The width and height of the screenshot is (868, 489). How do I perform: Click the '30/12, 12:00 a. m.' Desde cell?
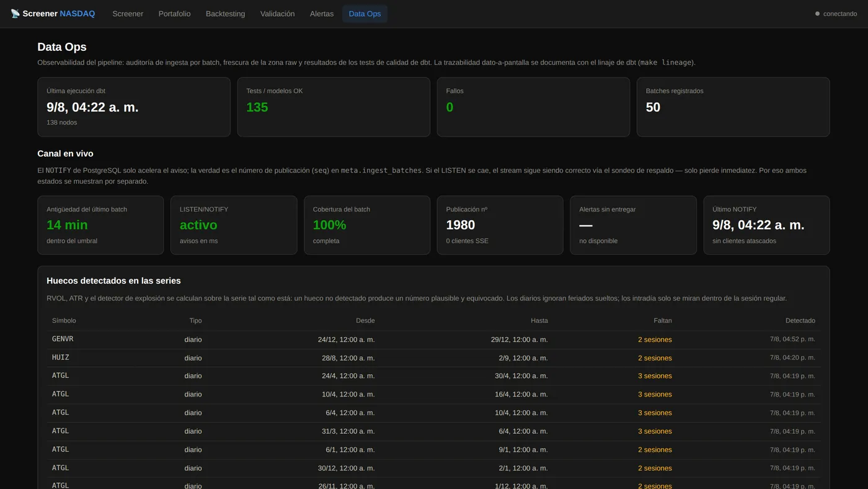pyautogui.click(x=346, y=469)
